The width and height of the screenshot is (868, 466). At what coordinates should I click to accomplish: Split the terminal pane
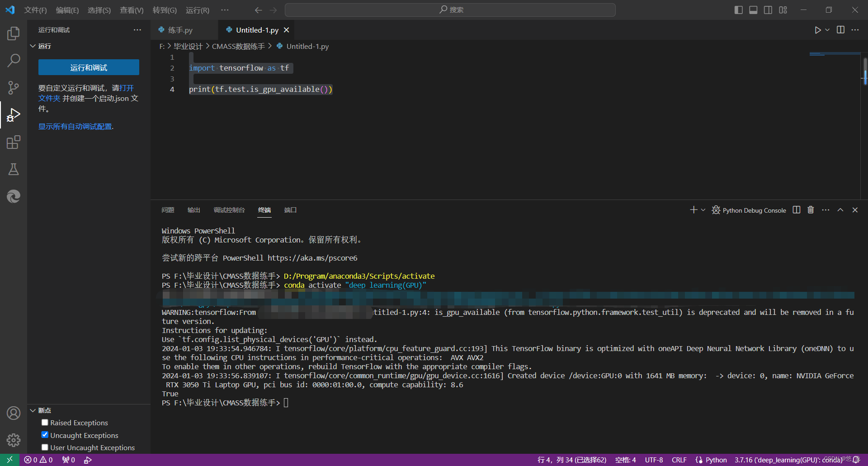click(797, 209)
